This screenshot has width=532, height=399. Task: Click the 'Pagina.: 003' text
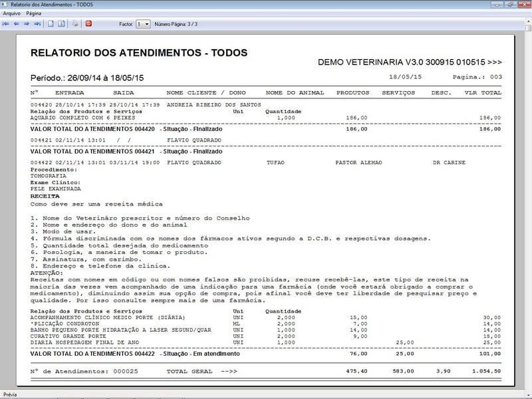point(477,77)
